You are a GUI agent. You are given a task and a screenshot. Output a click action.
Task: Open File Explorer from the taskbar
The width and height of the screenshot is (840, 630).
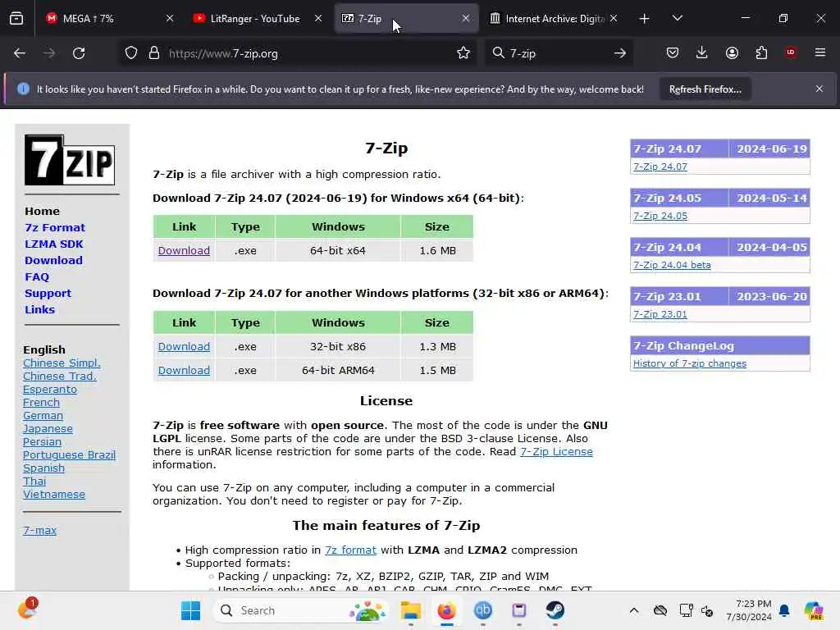(410, 610)
